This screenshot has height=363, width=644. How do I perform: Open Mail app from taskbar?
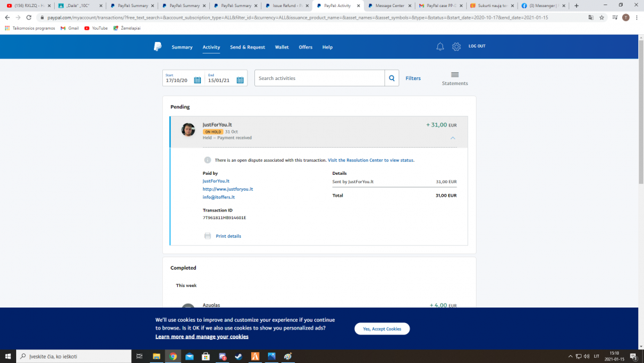pos(189,357)
